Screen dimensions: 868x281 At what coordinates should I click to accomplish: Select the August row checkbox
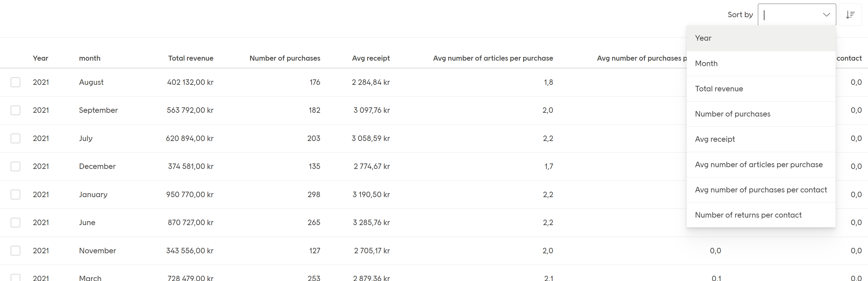[x=15, y=82]
